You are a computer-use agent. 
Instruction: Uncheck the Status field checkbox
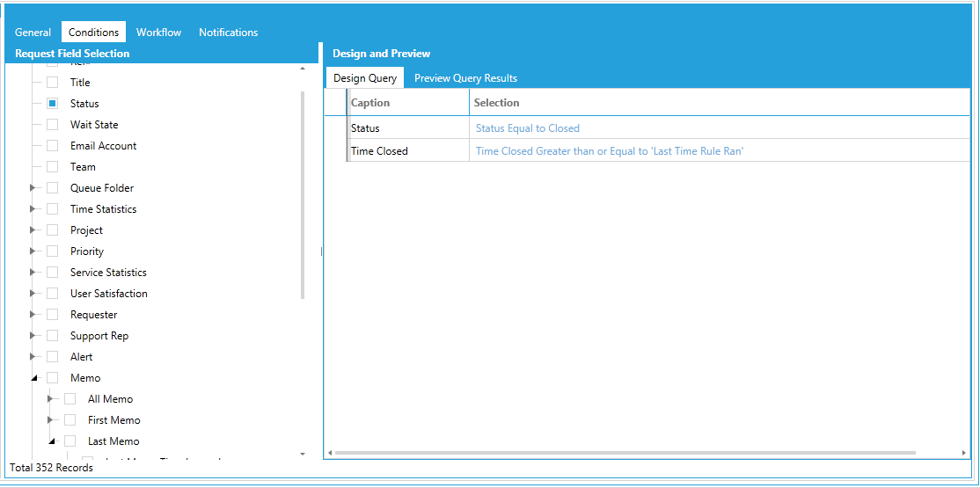53,104
